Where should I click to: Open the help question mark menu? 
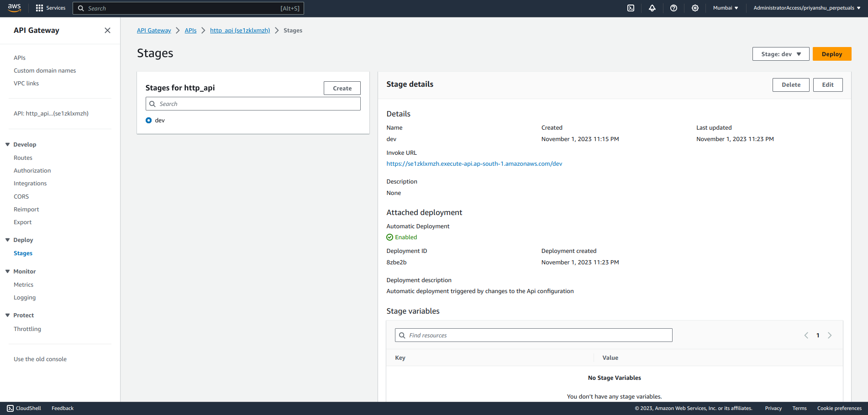[x=673, y=8]
